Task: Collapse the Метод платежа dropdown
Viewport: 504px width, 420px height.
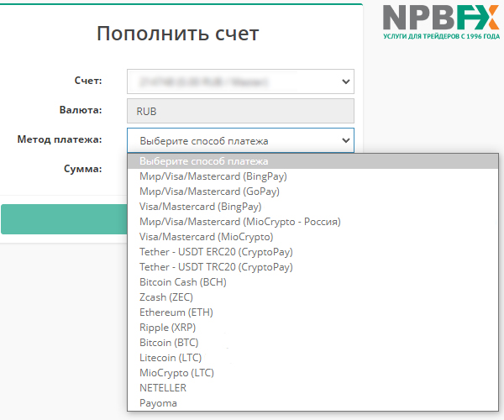Action: pyautogui.click(x=240, y=140)
